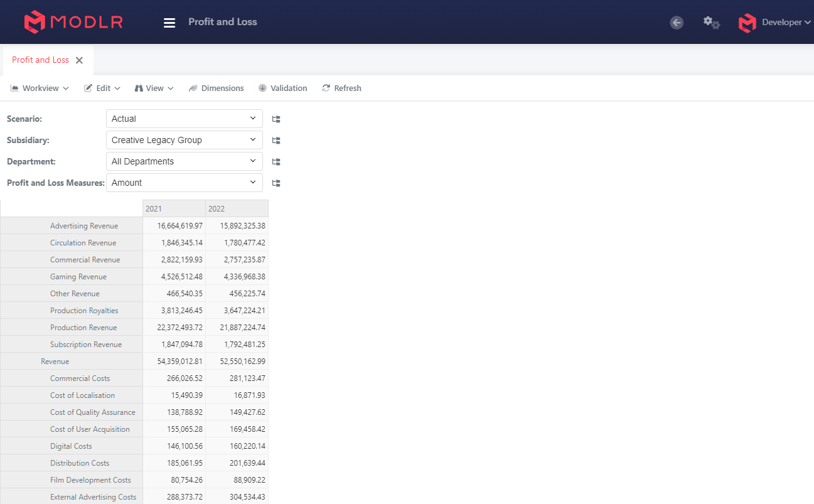Open the hierarchy picker beside Profit and Loss Measures
814x504 pixels.
(276, 183)
